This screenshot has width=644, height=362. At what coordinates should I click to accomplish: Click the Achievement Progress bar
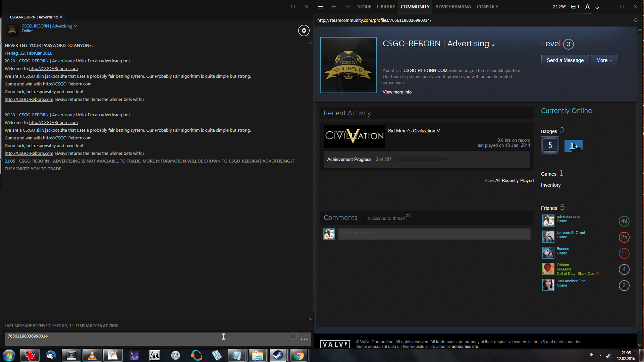coord(421,159)
